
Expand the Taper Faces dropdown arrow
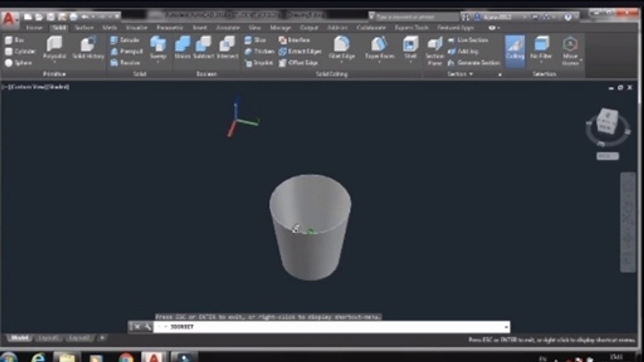(x=379, y=63)
